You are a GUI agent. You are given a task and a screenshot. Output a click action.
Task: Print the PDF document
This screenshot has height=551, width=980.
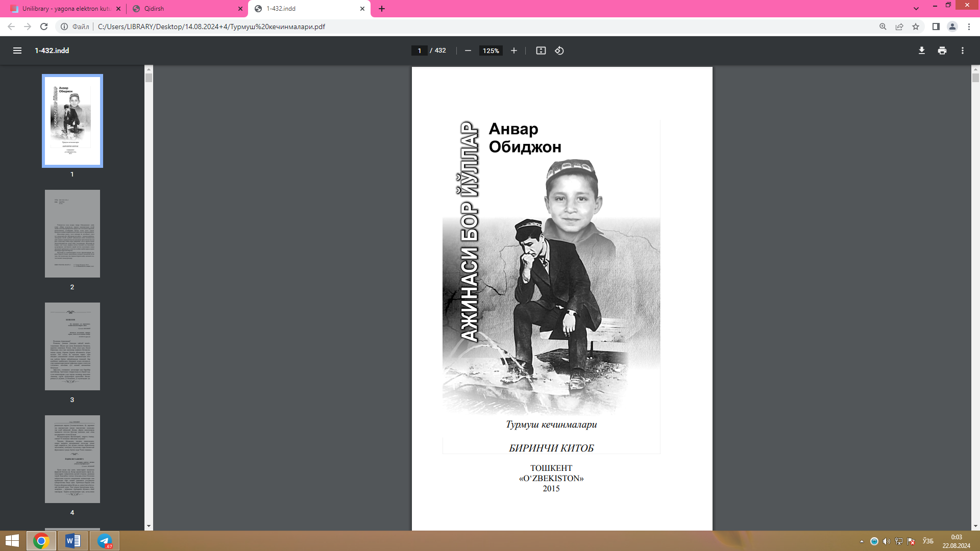pyautogui.click(x=942, y=51)
